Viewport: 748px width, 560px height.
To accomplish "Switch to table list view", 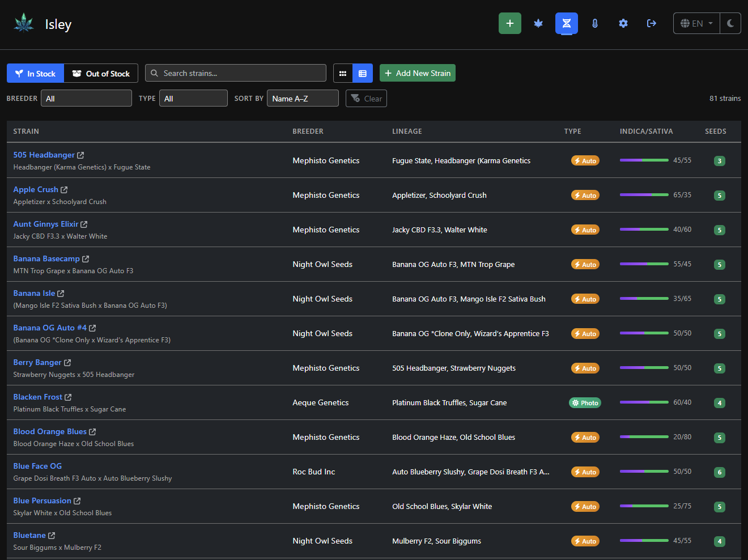I will (x=363, y=73).
